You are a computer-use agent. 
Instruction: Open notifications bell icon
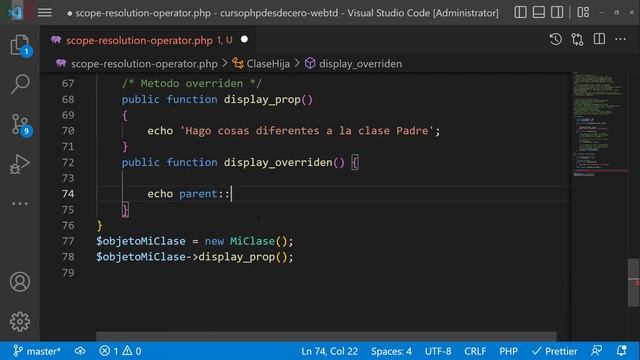tap(621, 351)
